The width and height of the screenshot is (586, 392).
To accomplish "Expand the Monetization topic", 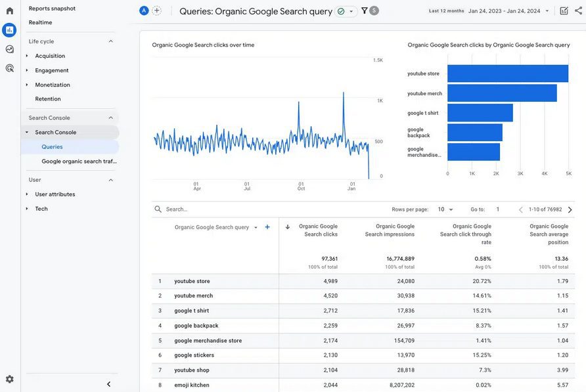I will pos(27,85).
